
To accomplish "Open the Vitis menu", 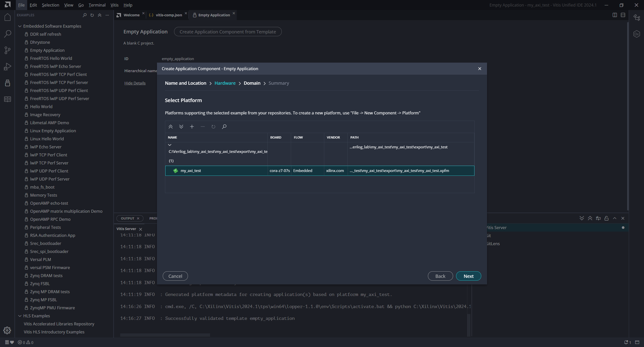I will point(114,5).
